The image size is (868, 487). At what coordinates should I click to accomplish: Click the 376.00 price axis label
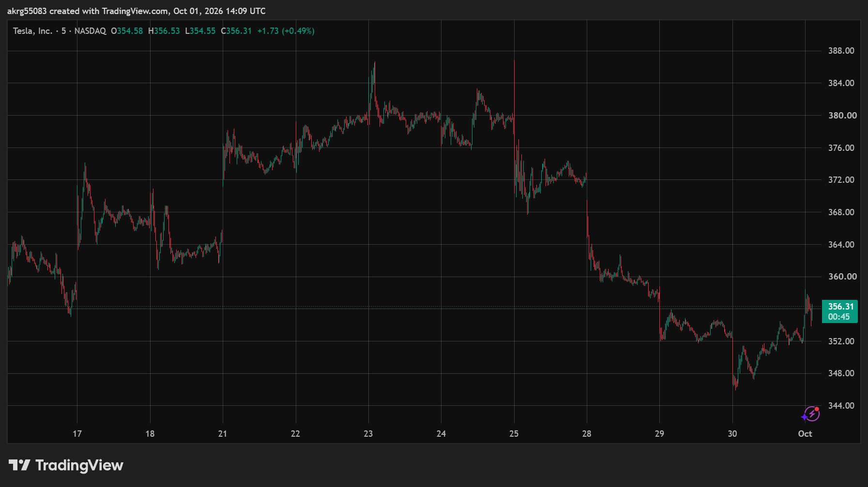pyautogui.click(x=841, y=148)
